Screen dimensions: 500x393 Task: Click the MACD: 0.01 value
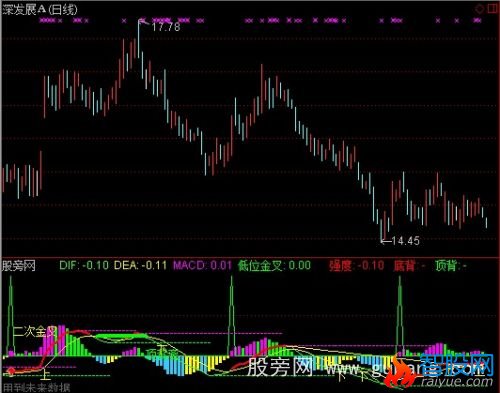click(202, 265)
